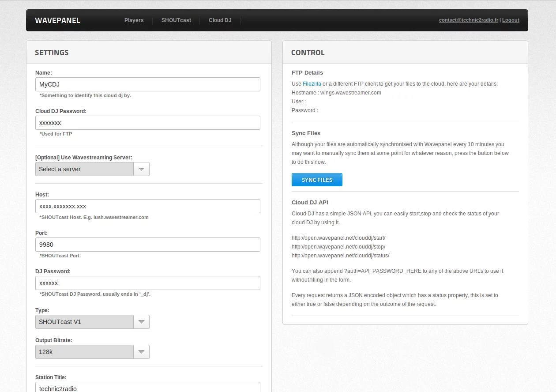Click the contact@technic2radio.fr account link
556x392 pixels.
[468, 20]
